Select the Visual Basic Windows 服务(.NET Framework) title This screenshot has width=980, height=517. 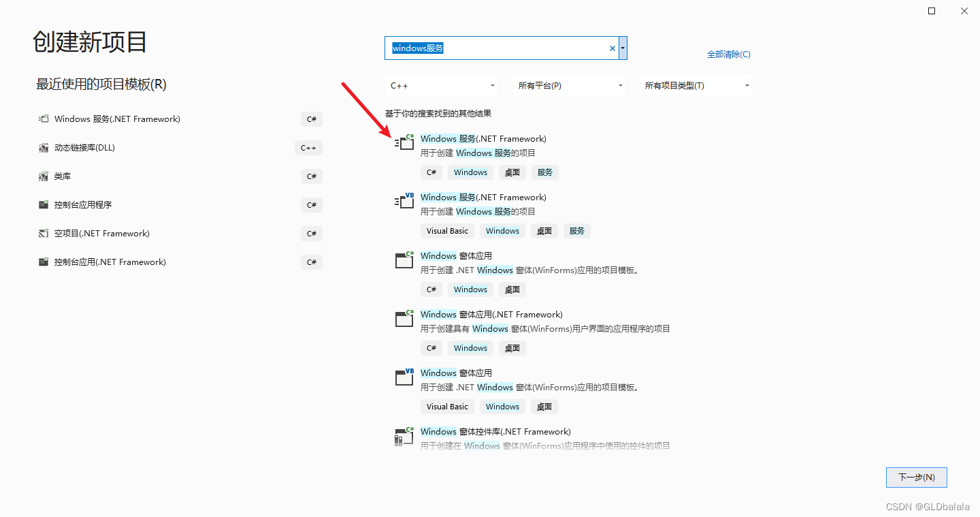click(x=483, y=198)
